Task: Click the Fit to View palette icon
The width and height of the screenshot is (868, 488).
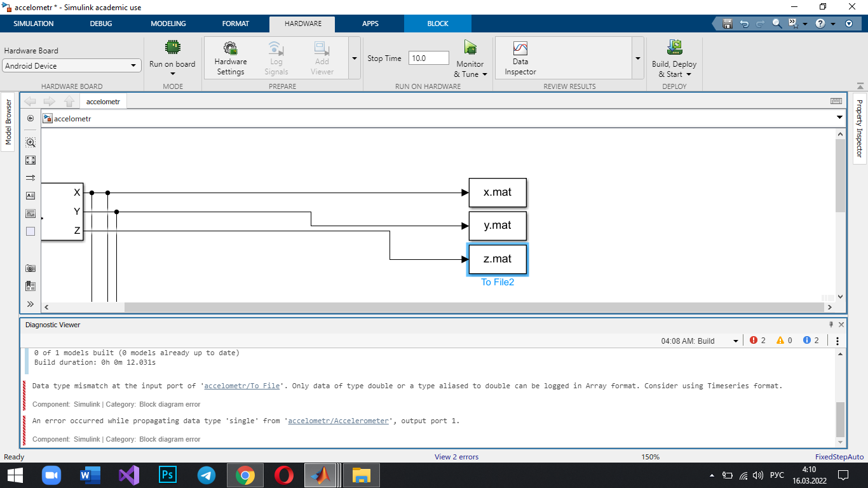Action: pyautogui.click(x=31, y=160)
